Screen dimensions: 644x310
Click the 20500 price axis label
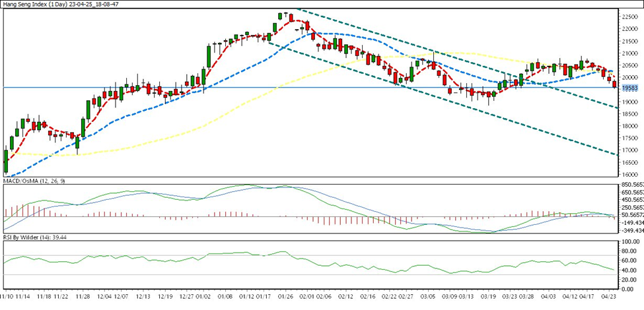pos(631,65)
